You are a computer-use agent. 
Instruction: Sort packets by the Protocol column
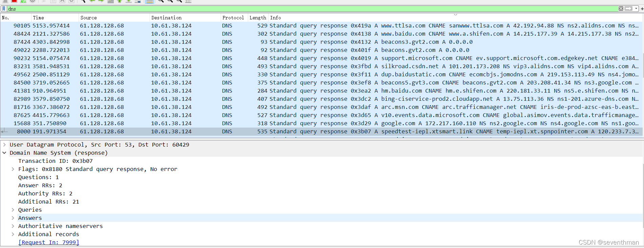point(234,18)
